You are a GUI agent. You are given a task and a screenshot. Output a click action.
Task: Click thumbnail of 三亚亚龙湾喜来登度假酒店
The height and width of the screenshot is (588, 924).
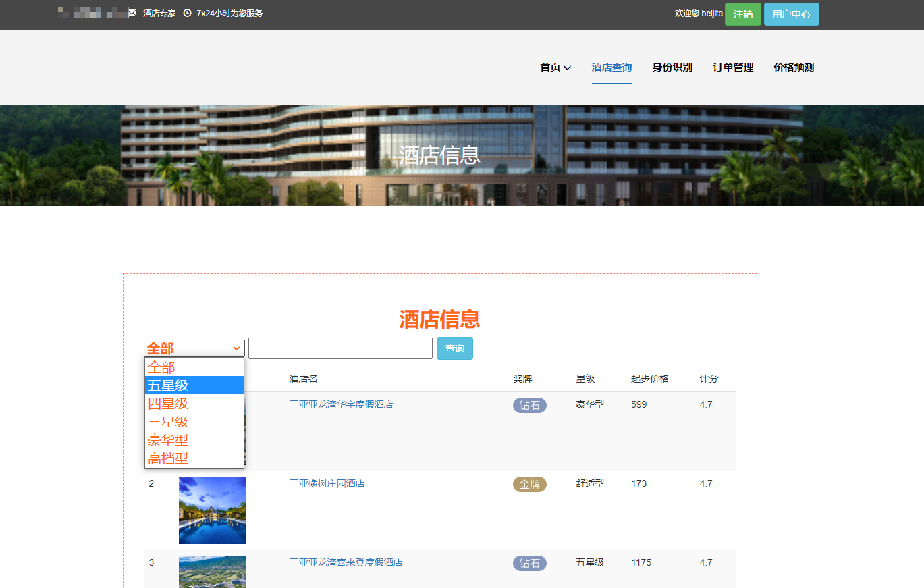[x=213, y=572]
